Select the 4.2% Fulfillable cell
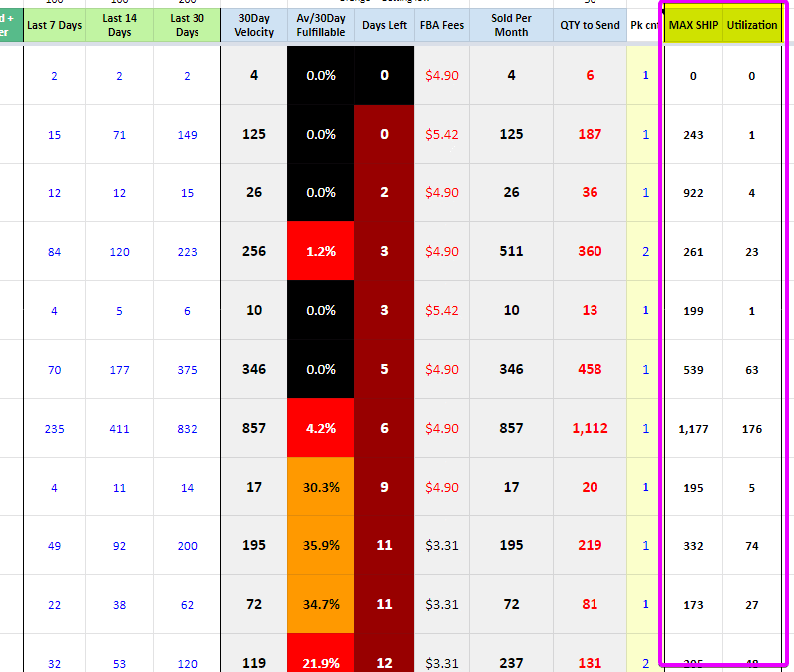The image size is (794, 672). (321, 428)
